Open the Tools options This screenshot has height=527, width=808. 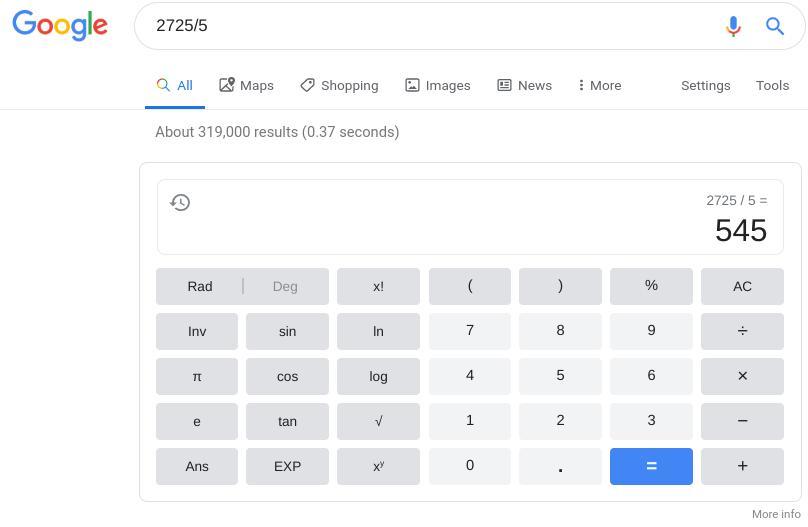[772, 86]
